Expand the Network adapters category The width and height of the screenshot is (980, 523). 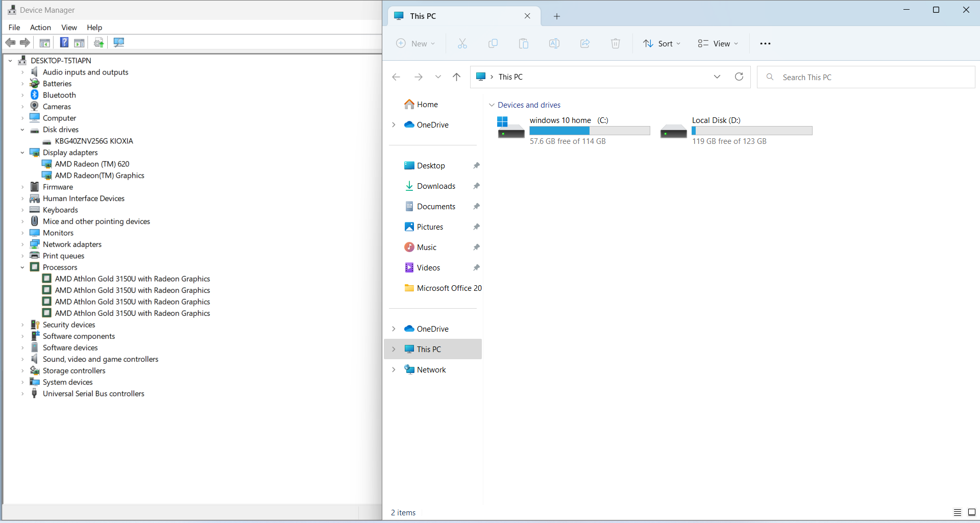(22, 244)
